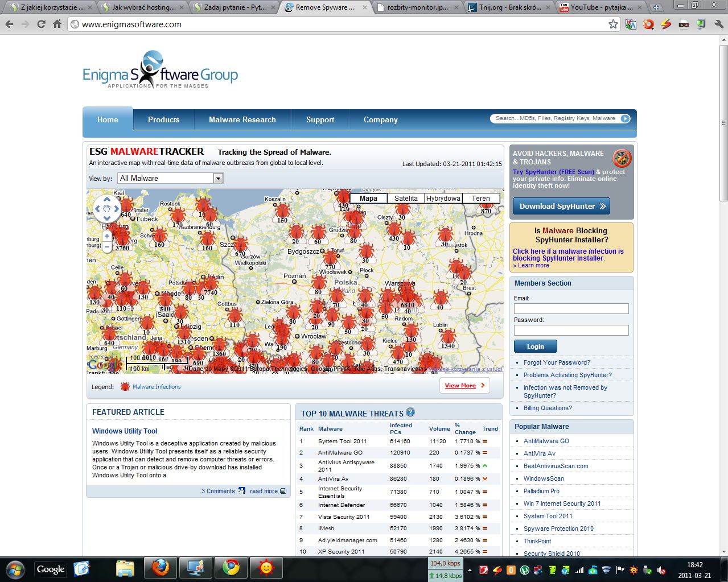Viewport: 728px width, 582px height.
Task: Open the Malware Research menu
Action: (x=242, y=119)
